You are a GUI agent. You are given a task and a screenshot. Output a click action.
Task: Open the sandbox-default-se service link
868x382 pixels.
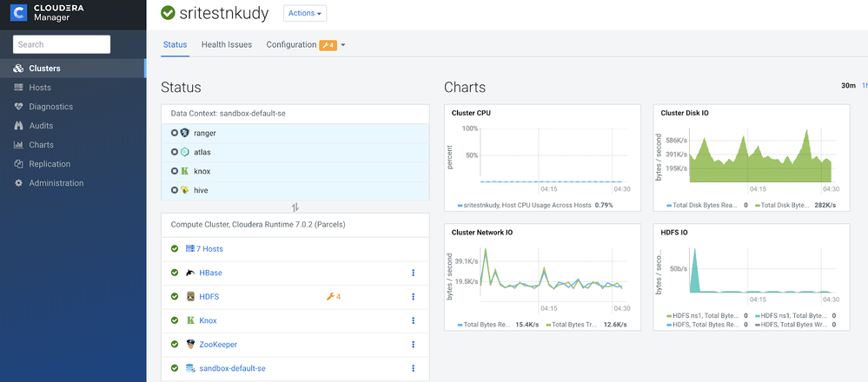232,368
